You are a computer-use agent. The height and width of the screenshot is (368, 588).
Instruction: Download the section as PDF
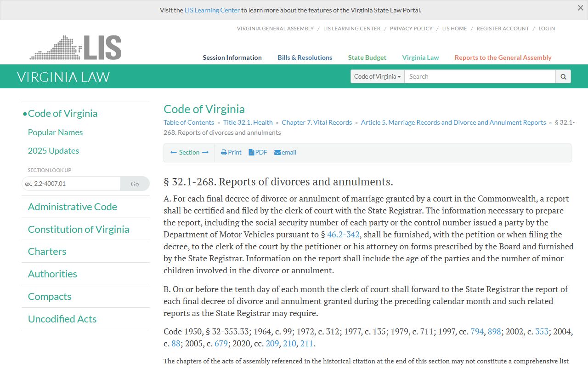pos(258,152)
